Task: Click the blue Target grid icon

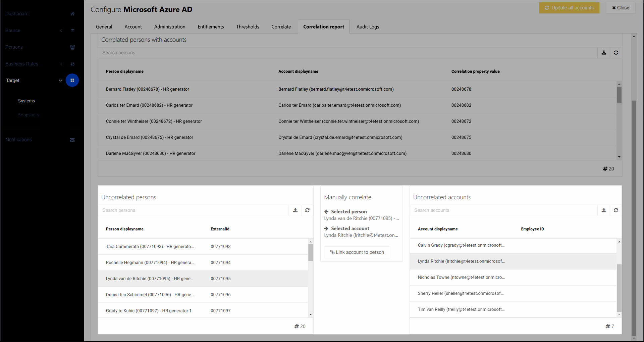Action: 72,81
